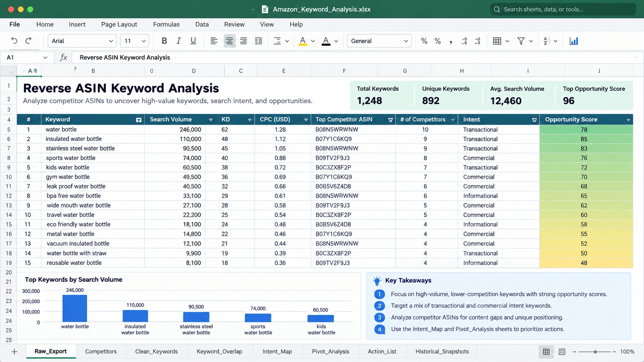Add a new sheet with plus icon

pyautogui.click(x=14, y=352)
